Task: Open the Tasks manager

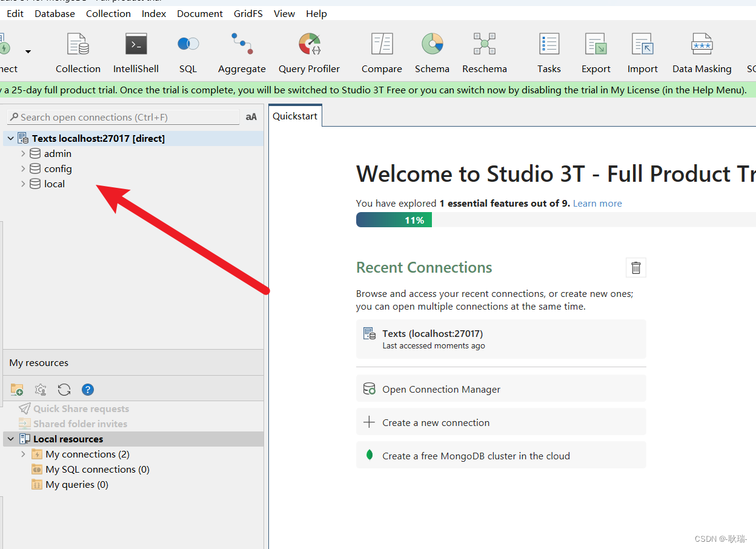Action: pyautogui.click(x=549, y=53)
